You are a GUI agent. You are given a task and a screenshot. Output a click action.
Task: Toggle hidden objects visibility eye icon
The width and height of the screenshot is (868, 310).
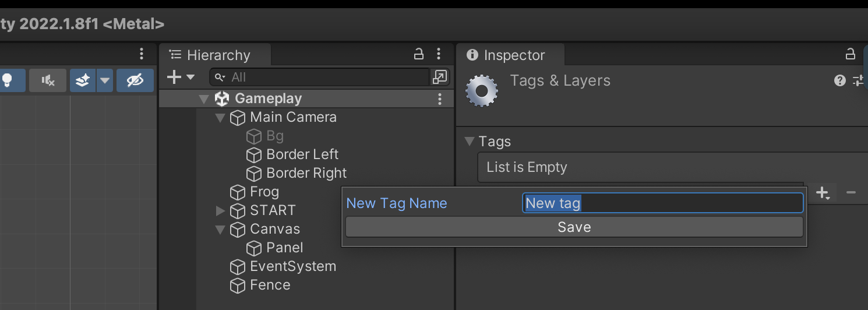pos(135,80)
